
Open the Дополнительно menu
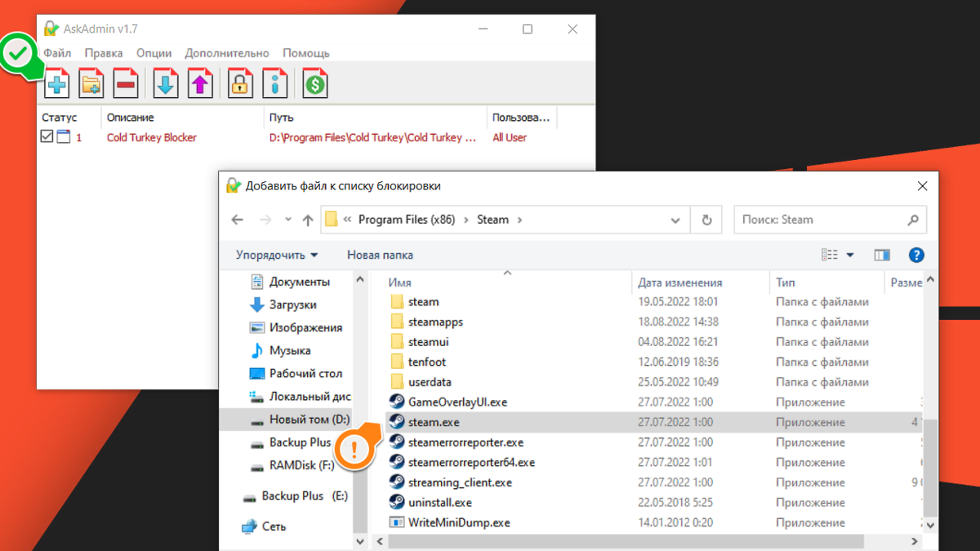click(x=227, y=53)
